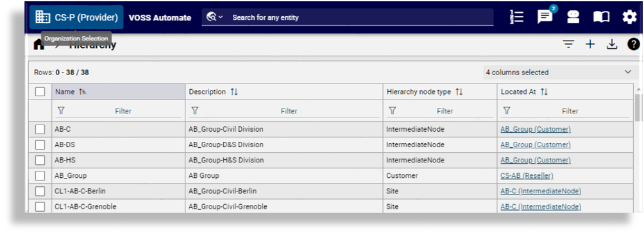
Task: Check the AB-HS row checkbox
Action: [40, 161]
